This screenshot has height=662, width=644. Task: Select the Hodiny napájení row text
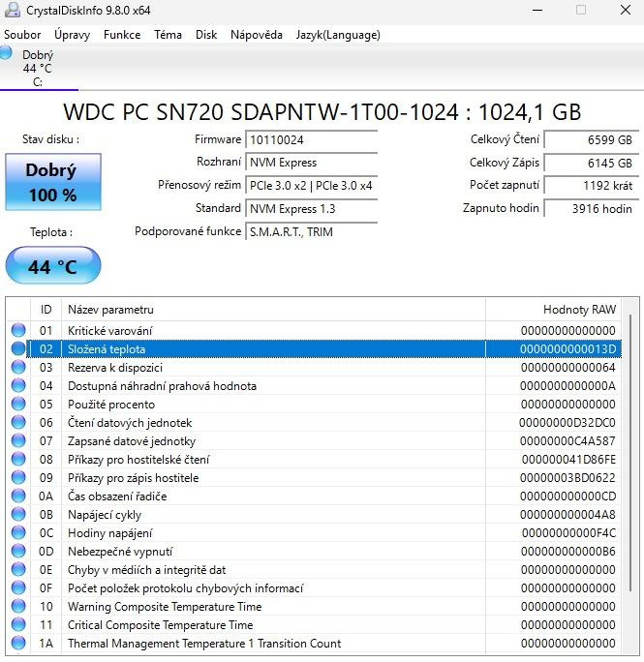pyautogui.click(x=109, y=533)
